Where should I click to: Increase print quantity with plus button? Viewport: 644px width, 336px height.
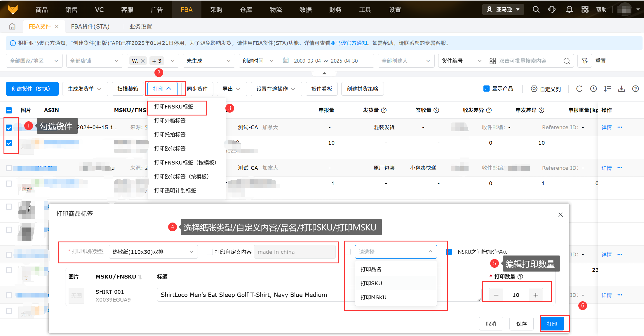coord(536,295)
